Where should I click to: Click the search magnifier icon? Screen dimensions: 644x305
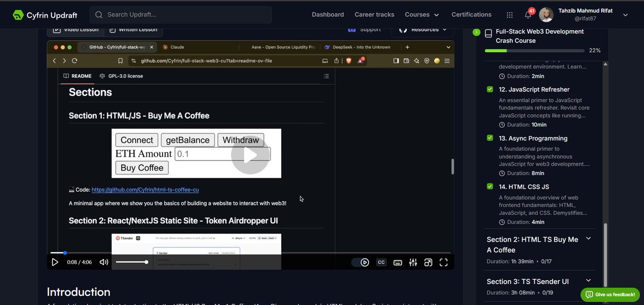point(99,14)
